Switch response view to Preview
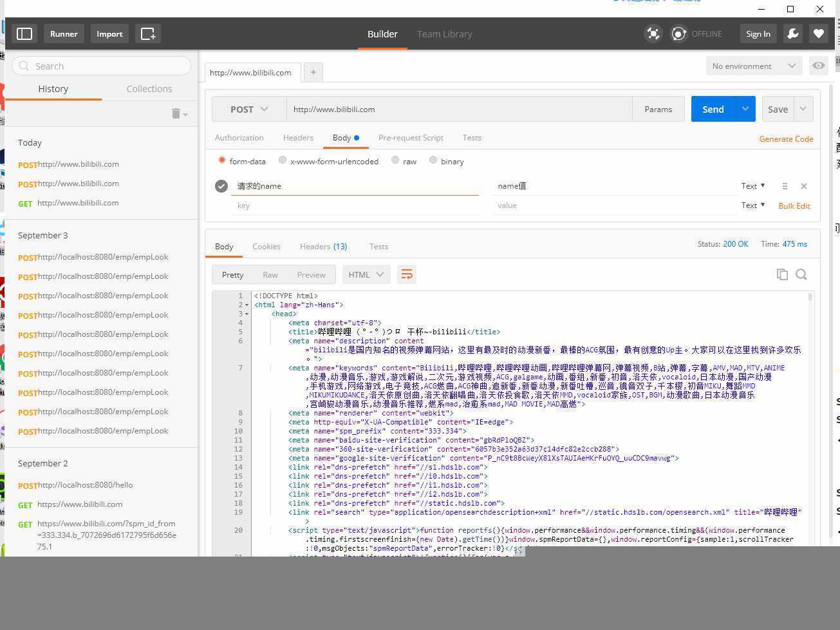 tap(311, 274)
